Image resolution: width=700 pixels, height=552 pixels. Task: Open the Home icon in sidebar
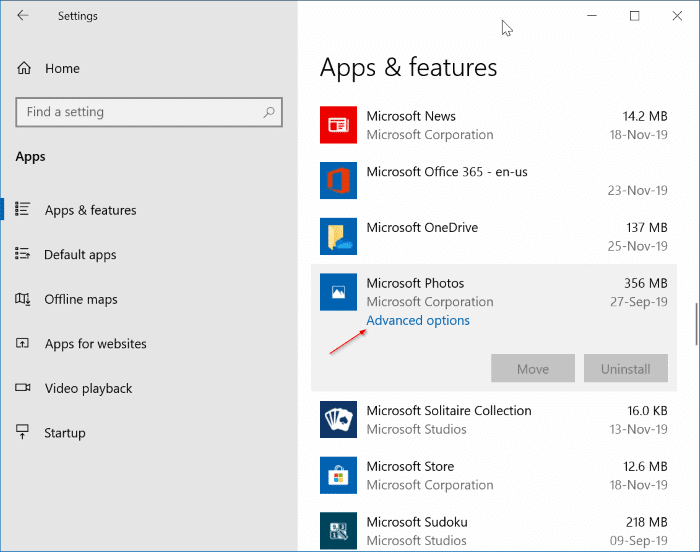click(x=24, y=68)
